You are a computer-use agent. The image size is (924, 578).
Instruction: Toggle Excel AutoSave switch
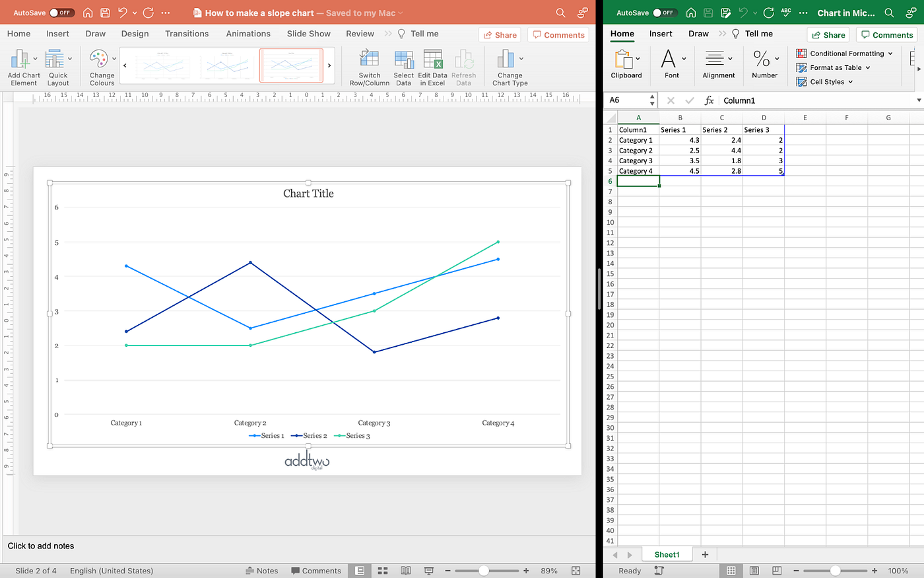(x=665, y=13)
